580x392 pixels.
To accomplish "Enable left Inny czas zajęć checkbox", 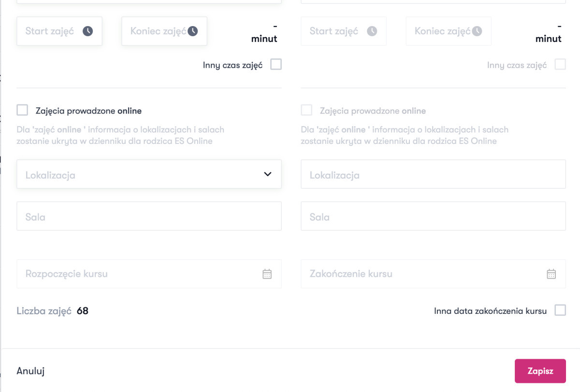I will (276, 65).
